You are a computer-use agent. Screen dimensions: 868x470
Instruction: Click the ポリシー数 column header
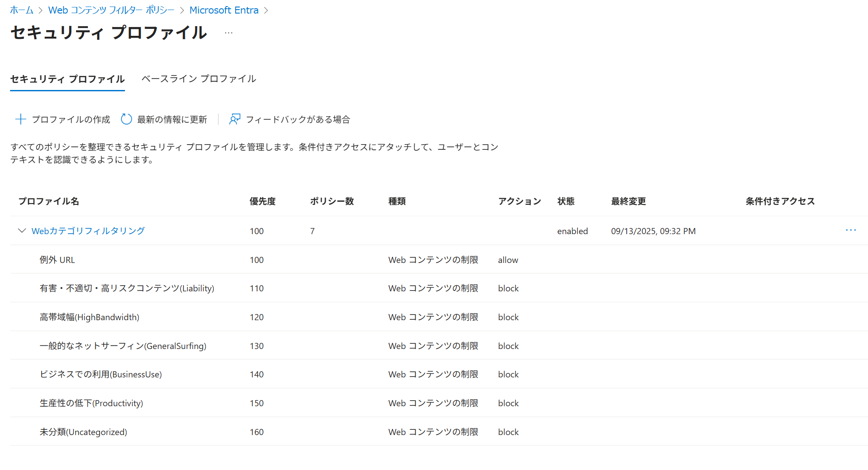(x=332, y=201)
